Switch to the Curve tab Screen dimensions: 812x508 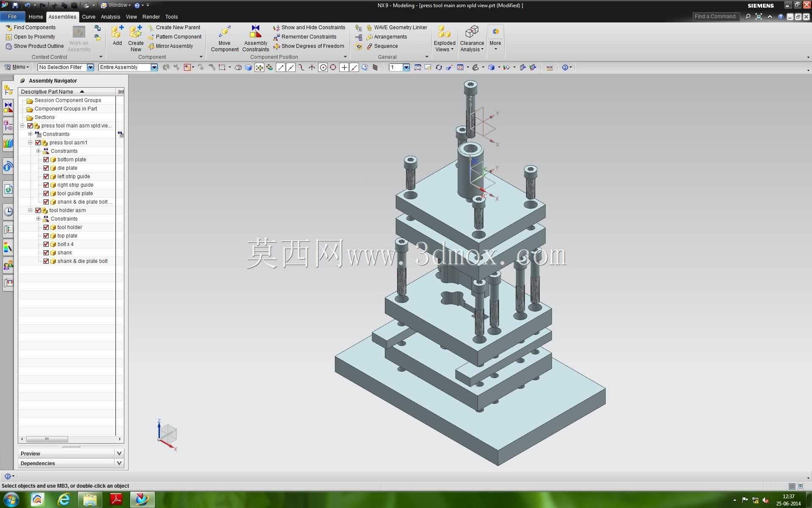88,17
